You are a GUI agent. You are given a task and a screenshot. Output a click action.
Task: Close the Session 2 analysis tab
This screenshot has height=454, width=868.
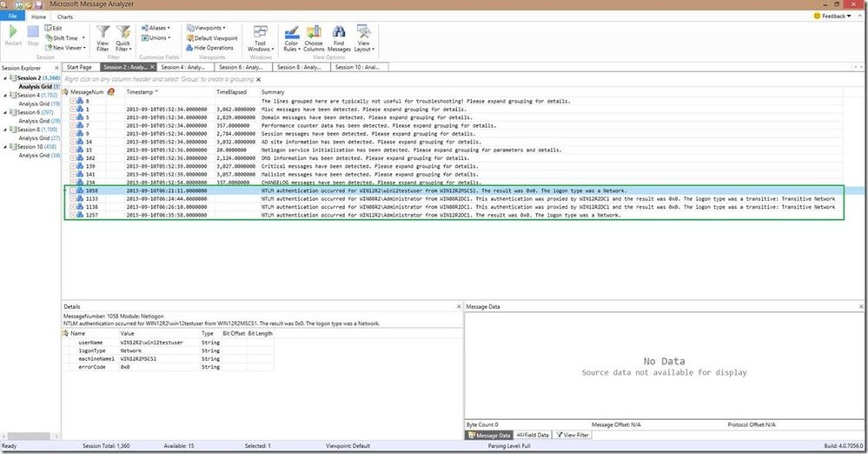(x=152, y=67)
